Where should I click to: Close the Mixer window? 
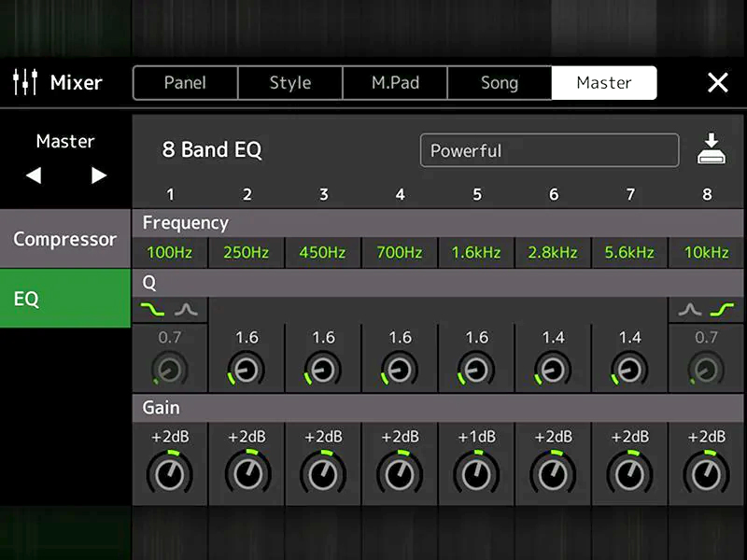point(717,82)
